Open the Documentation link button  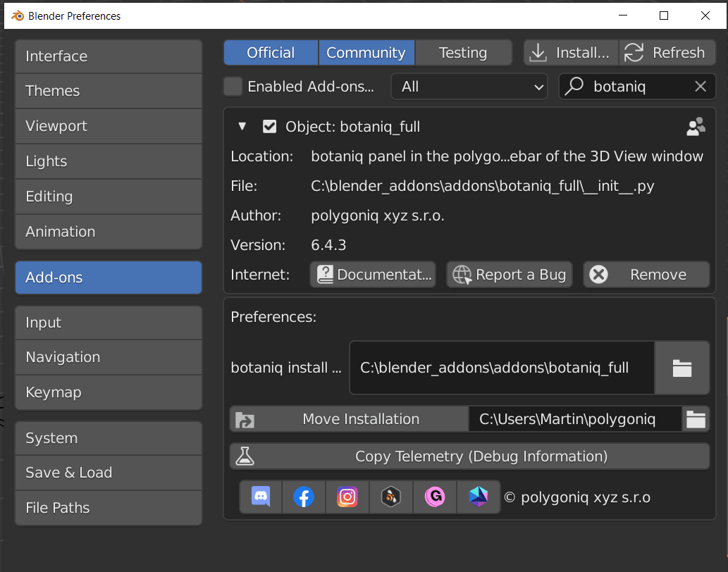[373, 275]
